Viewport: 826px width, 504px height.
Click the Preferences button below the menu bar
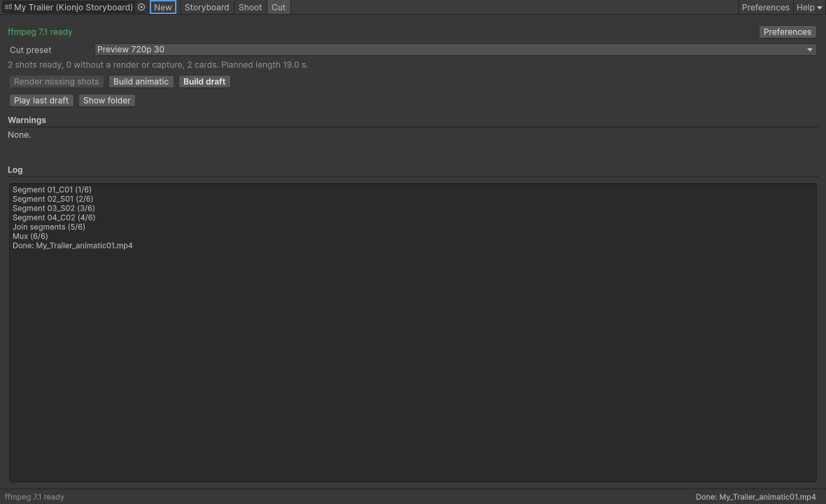787,31
